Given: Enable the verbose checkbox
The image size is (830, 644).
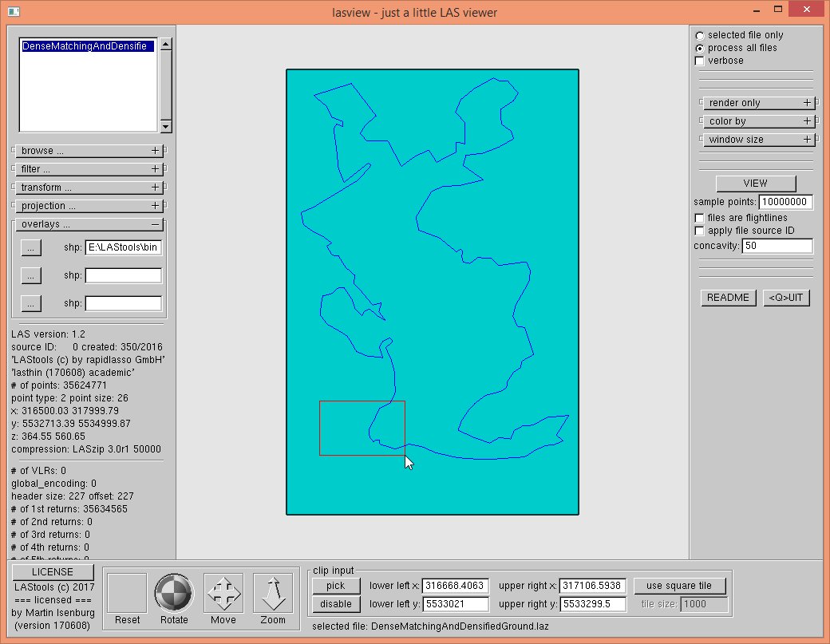Looking at the screenshot, I should (x=700, y=61).
